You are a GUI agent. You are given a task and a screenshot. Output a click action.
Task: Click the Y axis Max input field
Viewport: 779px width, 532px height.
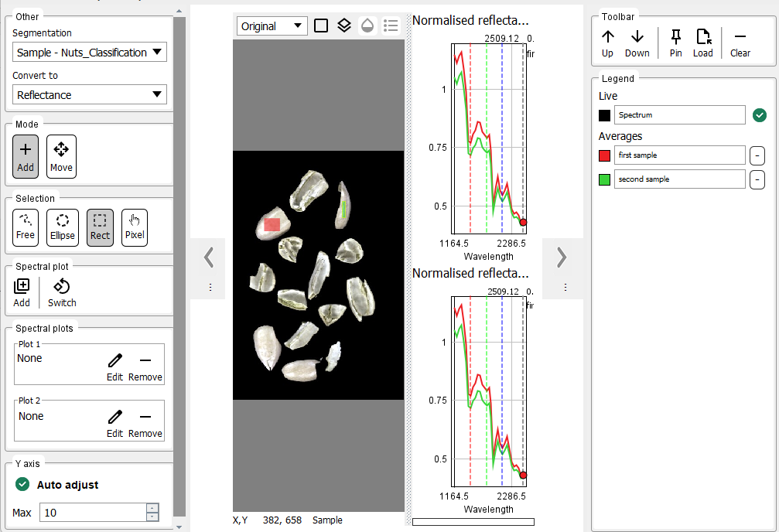tap(92, 513)
